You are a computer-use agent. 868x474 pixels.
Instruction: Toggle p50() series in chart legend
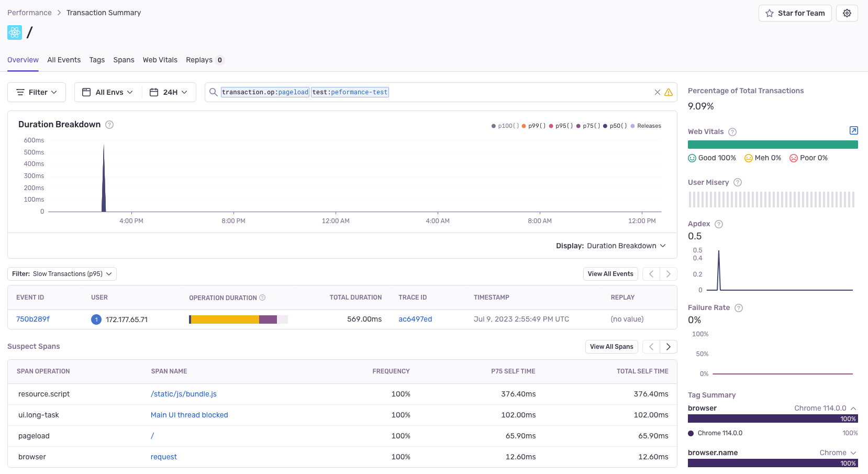pyautogui.click(x=615, y=126)
